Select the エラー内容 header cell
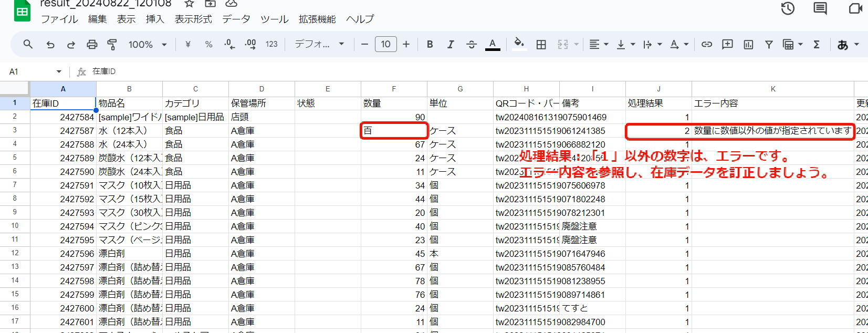The height and width of the screenshot is (333, 868). coord(773,103)
